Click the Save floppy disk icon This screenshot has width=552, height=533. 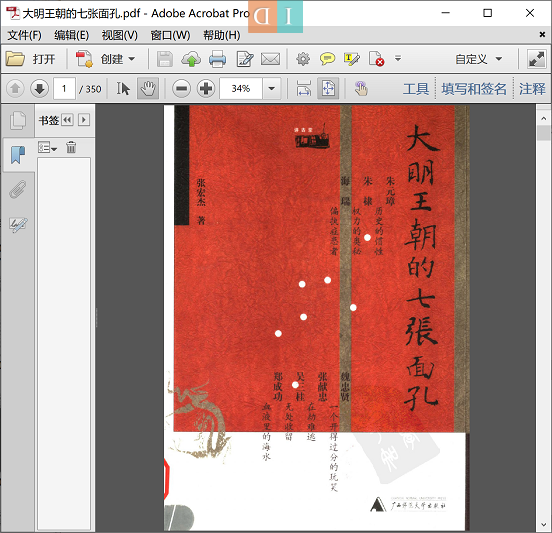click(164, 59)
